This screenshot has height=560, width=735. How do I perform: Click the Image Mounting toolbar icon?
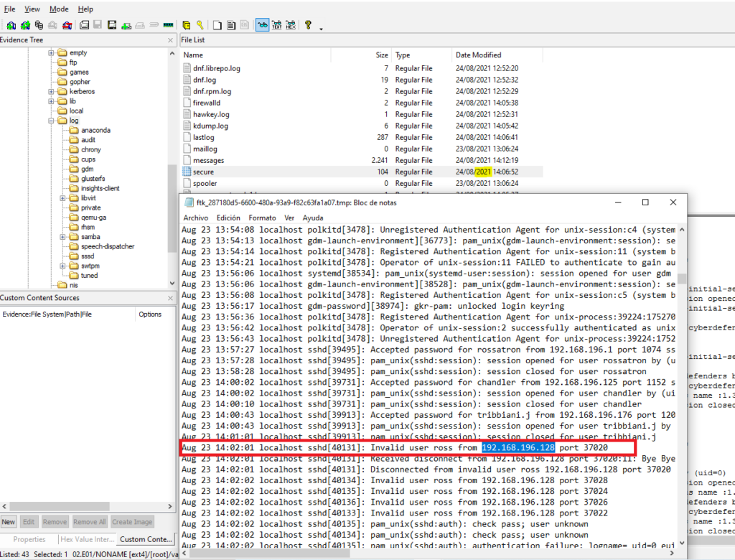pos(39,24)
